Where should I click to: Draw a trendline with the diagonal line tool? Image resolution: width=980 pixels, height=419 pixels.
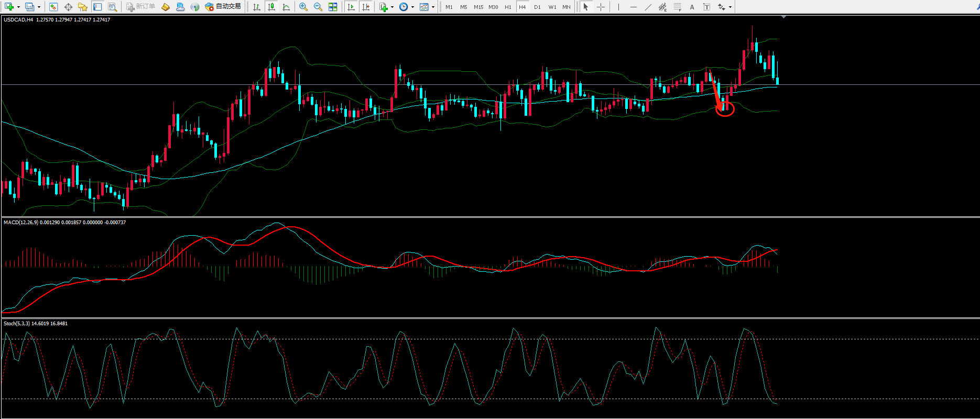[x=648, y=7]
